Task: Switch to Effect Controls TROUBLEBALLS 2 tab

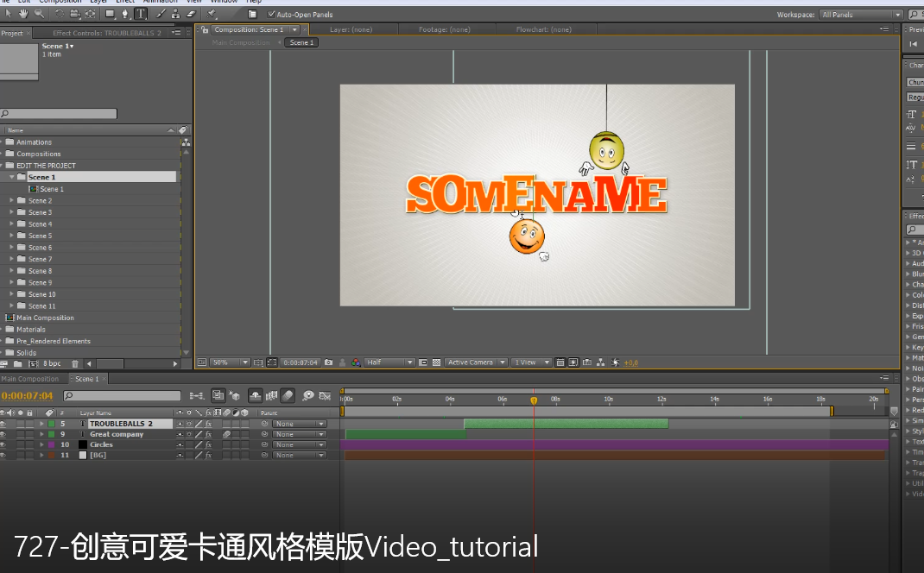Action: click(x=107, y=33)
